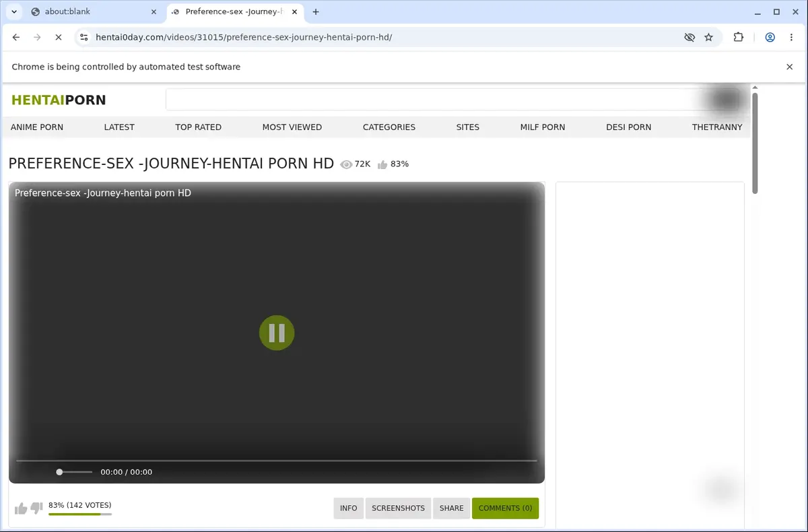View site information icon in address bar
This screenshot has height=532, width=808.
click(x=84, y=37)
